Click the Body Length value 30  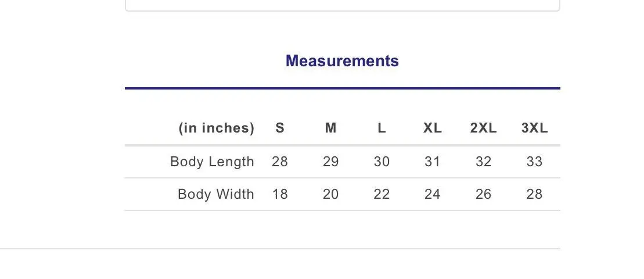tap(382, 162)
